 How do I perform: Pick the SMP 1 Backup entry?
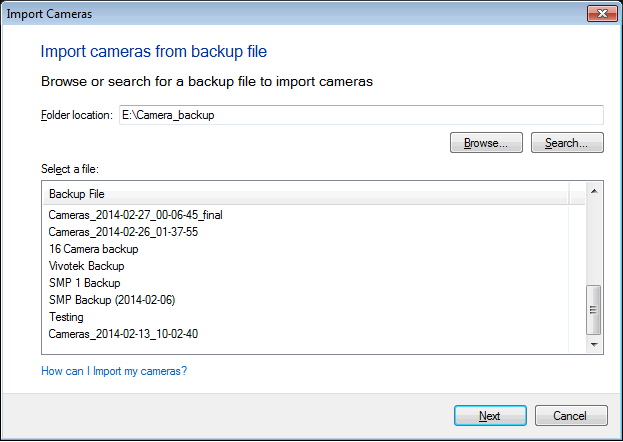(x=84, y=283)
